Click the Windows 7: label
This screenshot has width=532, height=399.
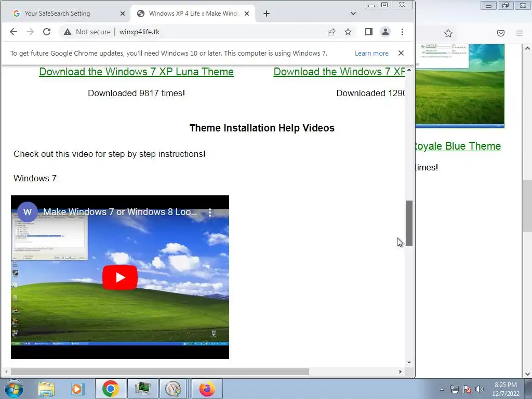[x=36, y=179]
